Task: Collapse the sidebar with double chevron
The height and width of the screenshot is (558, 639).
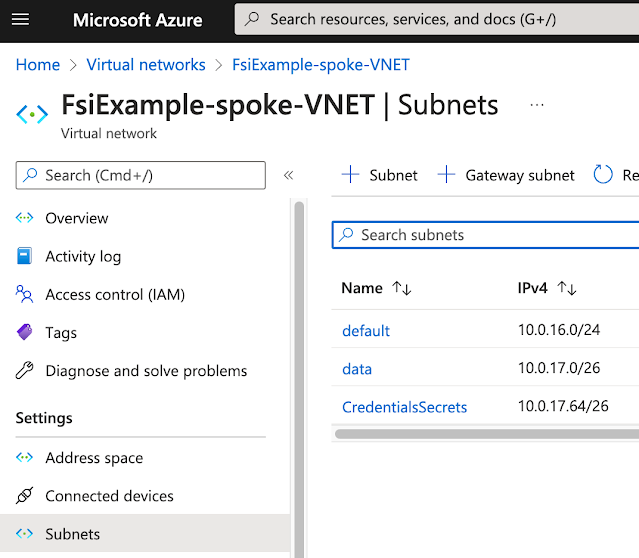Action: coord(288,175)
